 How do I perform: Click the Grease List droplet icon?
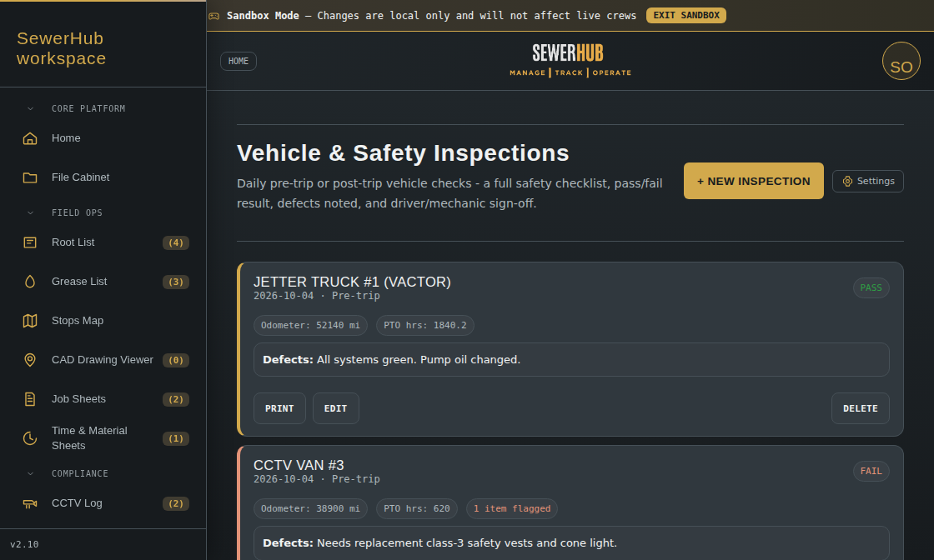point(30,282)
